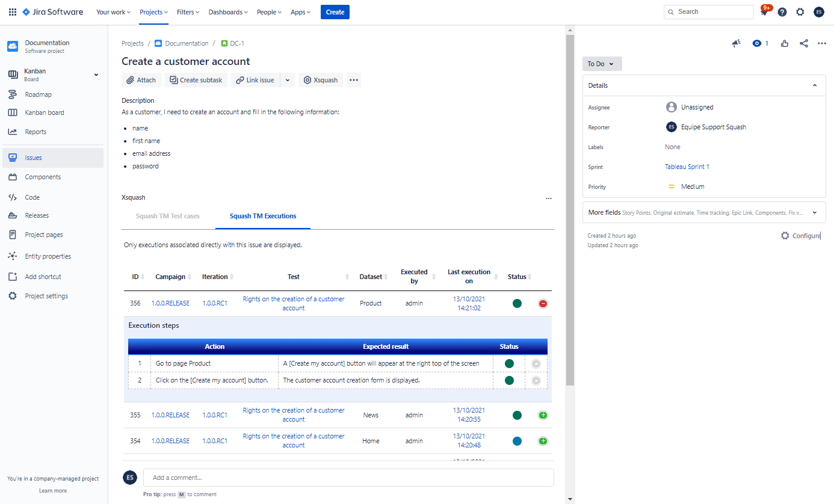
Task: Go to Issues in the sidebar
Action: point(53,158)
